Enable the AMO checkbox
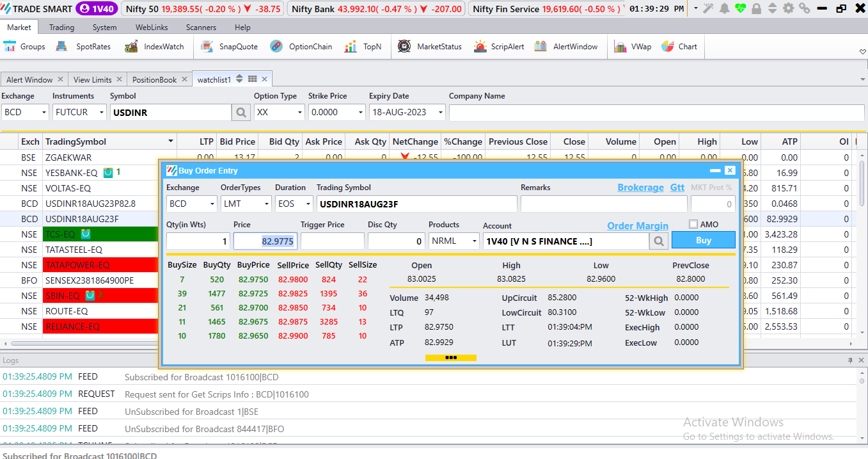The image size is (868, 459). pos(693,224)
